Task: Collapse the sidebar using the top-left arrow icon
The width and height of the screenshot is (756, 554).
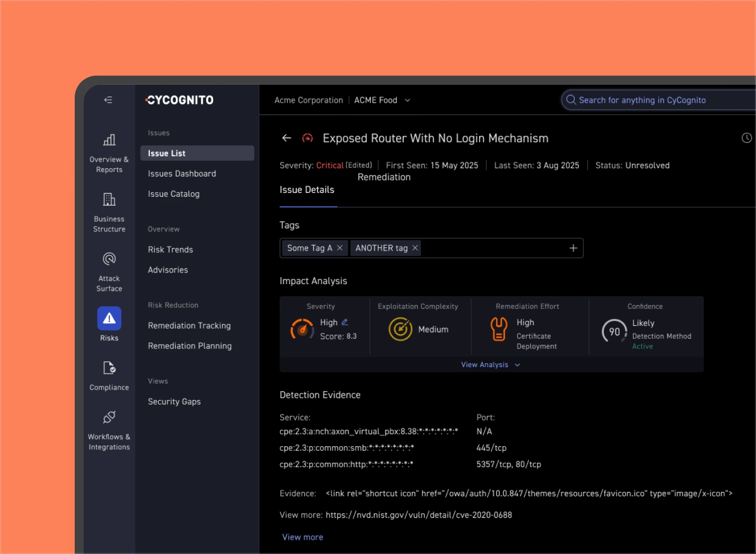Action: pos(108,99)
